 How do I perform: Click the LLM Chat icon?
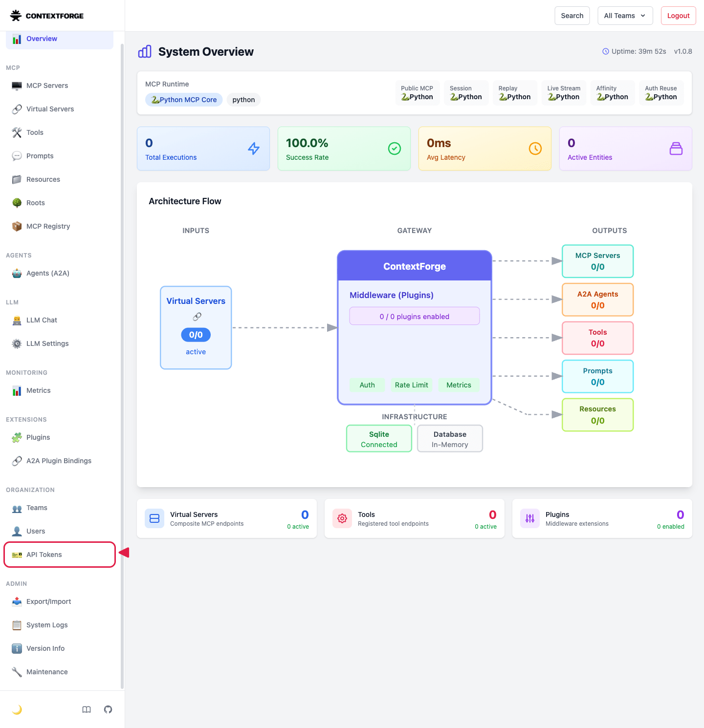click(x=17, y=320)
